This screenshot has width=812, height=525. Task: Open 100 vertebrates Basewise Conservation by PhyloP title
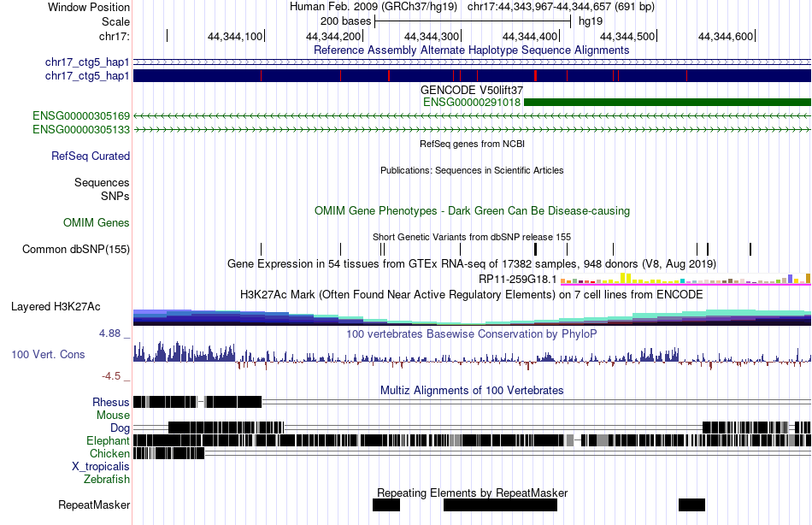471,333
